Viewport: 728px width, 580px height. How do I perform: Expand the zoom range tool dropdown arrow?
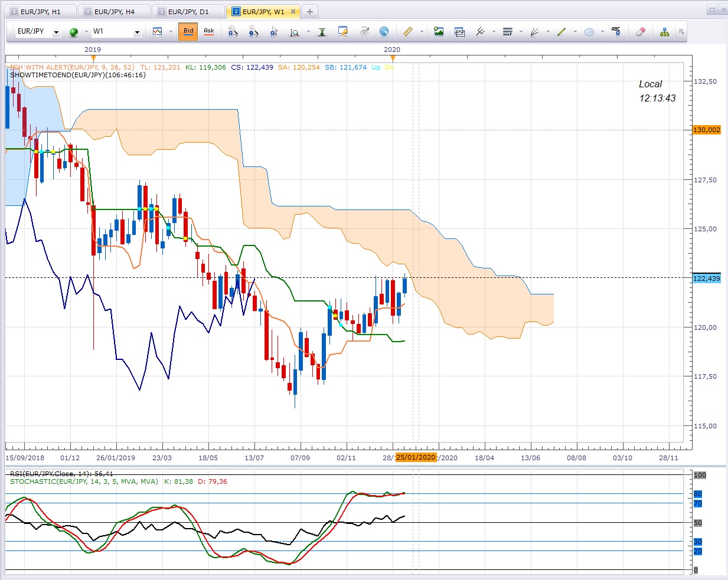[x=308, y=32]
